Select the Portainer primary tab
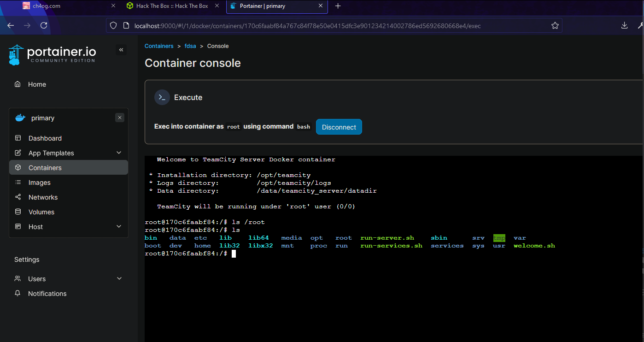The image size is (644, 342). click(277, 6)
